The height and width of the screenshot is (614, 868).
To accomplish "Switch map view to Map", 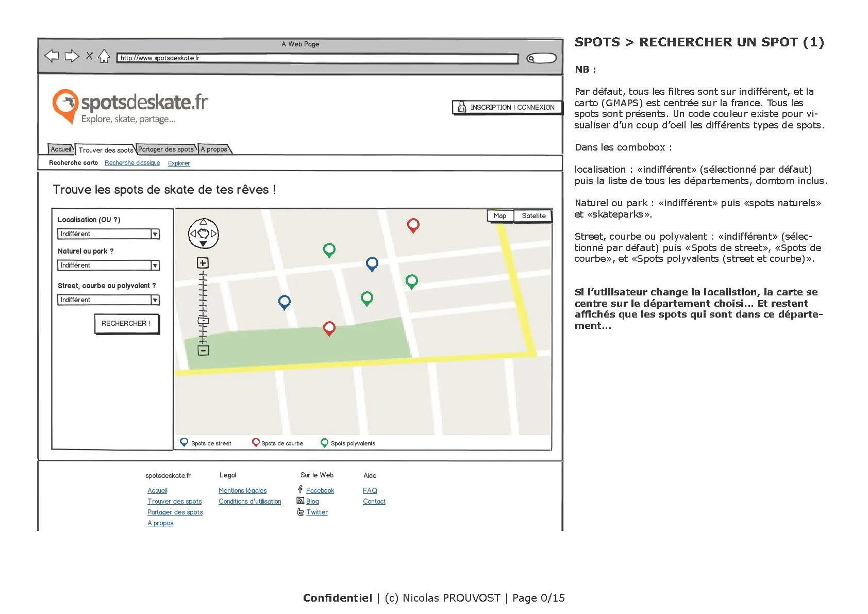I will (x=500, y=216).
